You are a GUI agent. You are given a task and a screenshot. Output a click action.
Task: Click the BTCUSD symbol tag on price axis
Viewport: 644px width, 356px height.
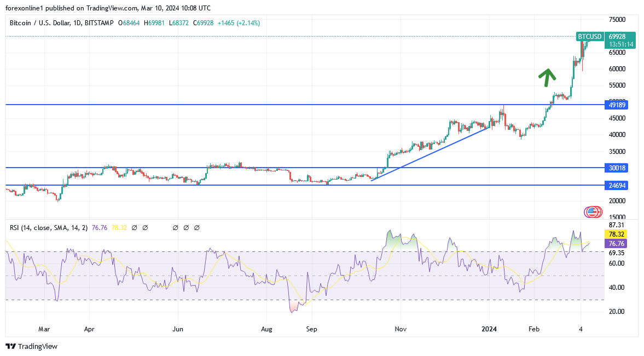[x=590, y=37]
